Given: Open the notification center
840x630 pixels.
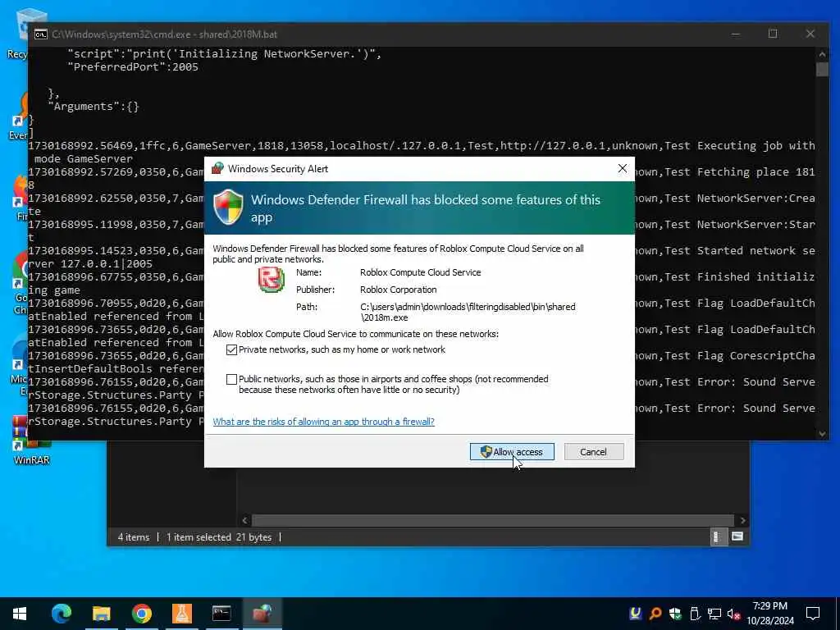Looking at the screenshot, I should [813, 614].
